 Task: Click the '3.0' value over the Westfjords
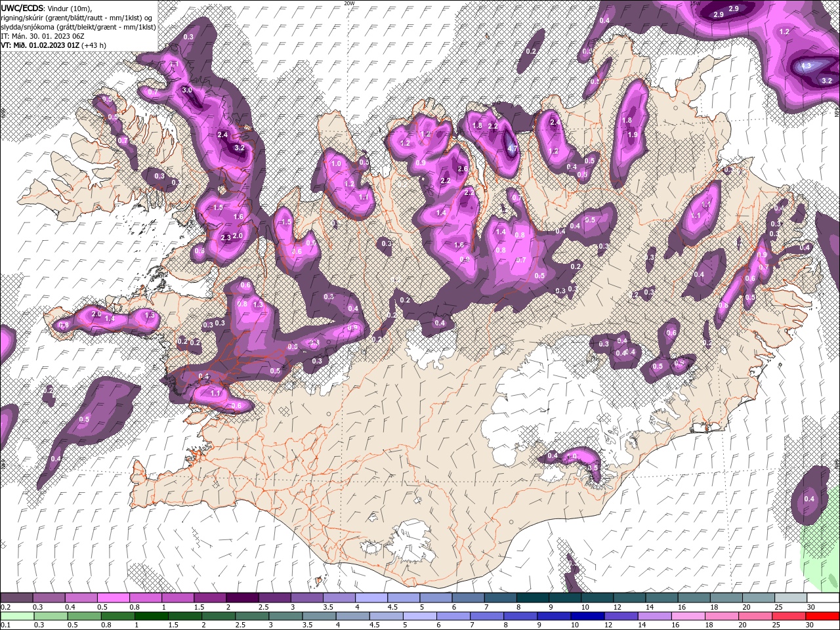point(187,90)
